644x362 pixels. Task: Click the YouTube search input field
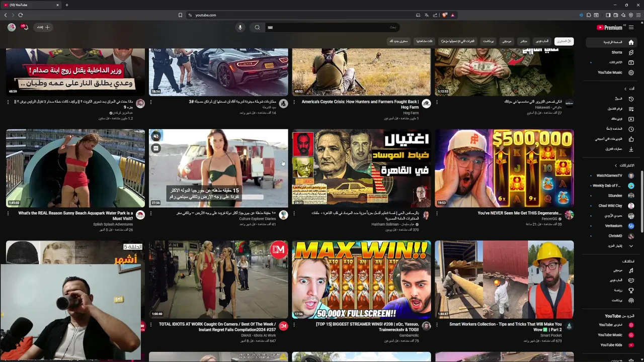(x=332, y=27)
